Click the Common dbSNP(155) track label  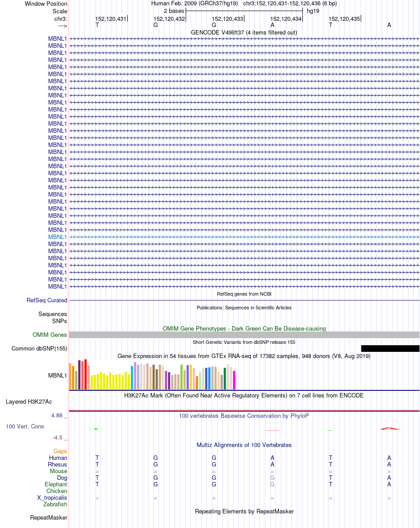[x=39, y=348]
